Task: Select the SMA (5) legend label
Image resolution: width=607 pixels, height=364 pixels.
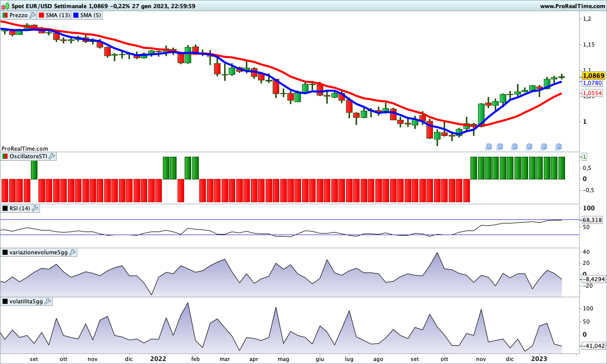Action: click(x=91, y=15)
